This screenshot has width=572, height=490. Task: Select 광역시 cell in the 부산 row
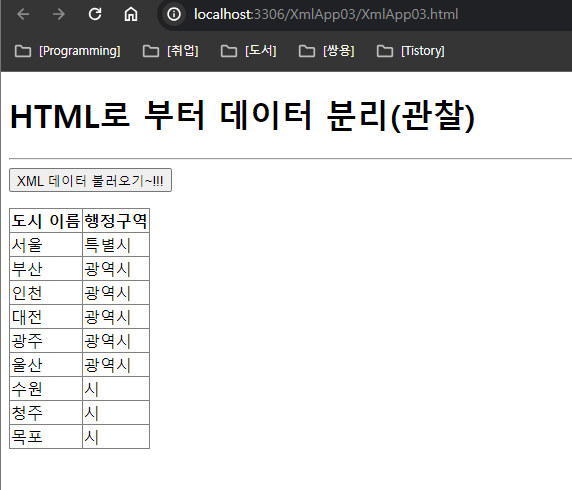point(116,269)
